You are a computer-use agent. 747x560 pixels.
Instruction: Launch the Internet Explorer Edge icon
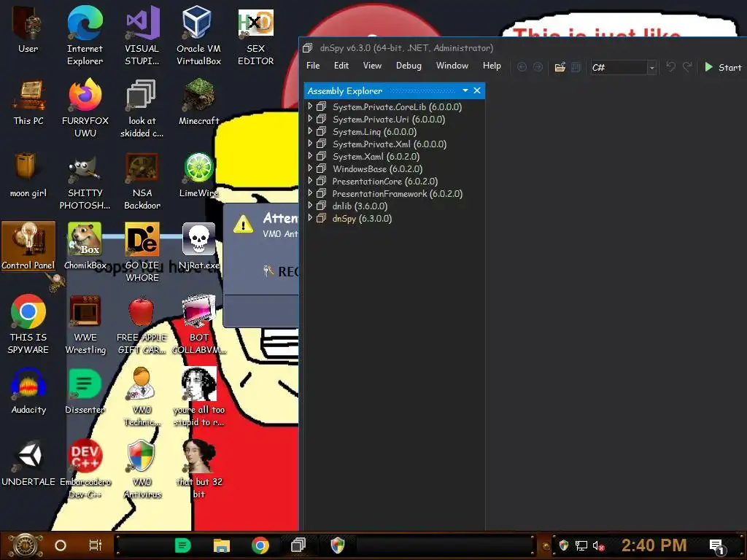[85, 36]
